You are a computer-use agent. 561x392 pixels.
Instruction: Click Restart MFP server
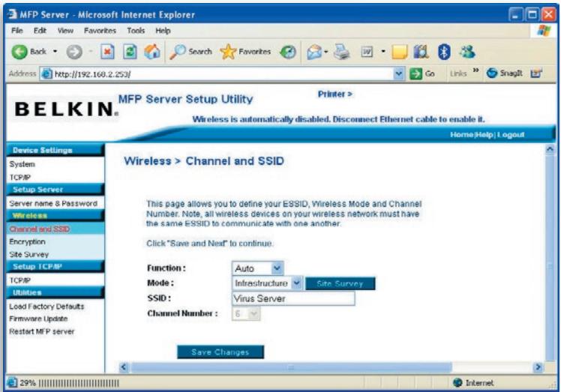pos(42,331)
